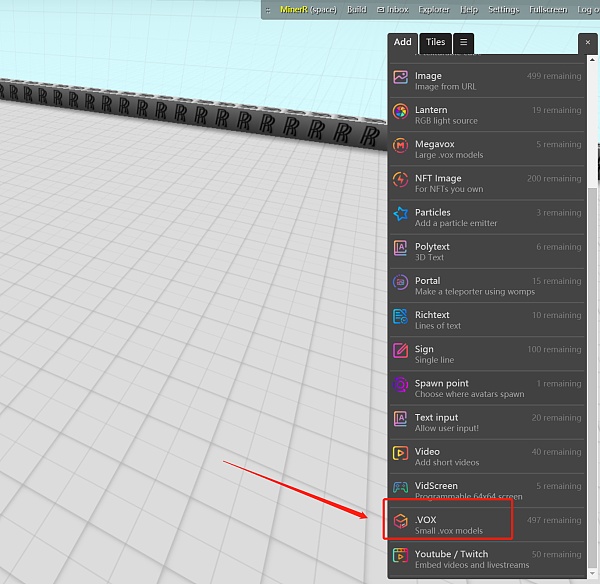This screenshot has height=584, width=600.
Task: Add a Portal teleporter
Action: (487, 285)
